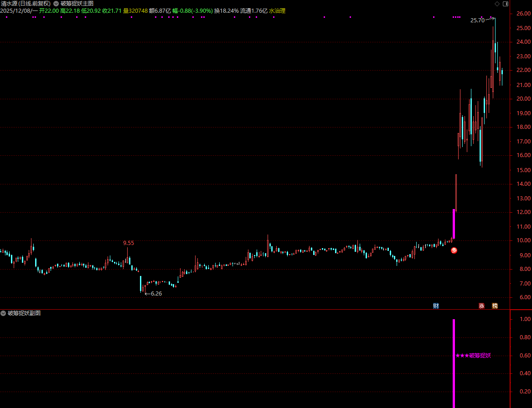Click the 26.00 price axis label
This screenshot has height=408, width=532.
(x=523, y=14)
